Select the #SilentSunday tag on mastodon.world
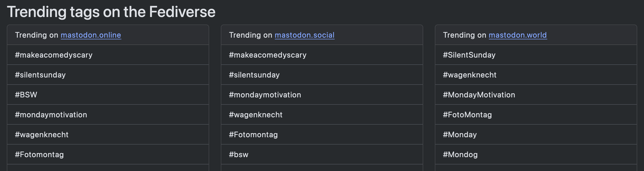The width and height of the screenshot is (644, 171). [x=536, y=55]
